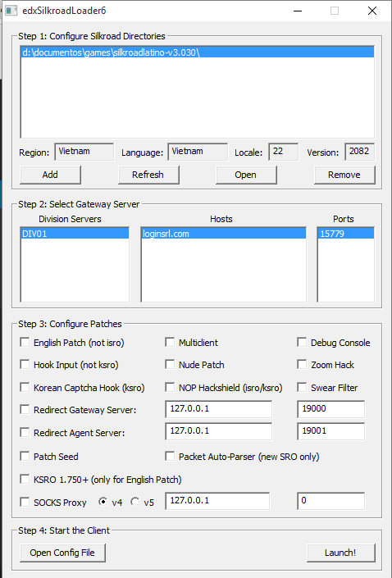Click the Open button
This screenshot has width=392, height=578.
(246, 175)
